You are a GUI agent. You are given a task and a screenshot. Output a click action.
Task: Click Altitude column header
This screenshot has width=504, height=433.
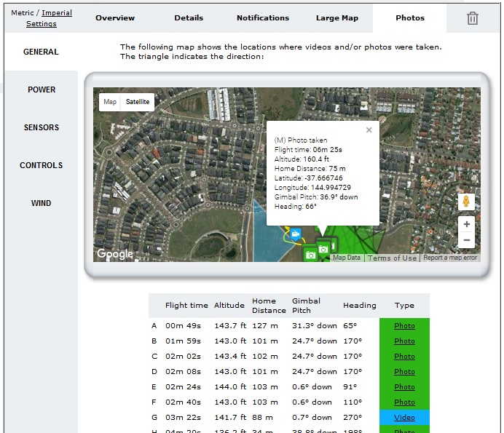click(229, 306)
